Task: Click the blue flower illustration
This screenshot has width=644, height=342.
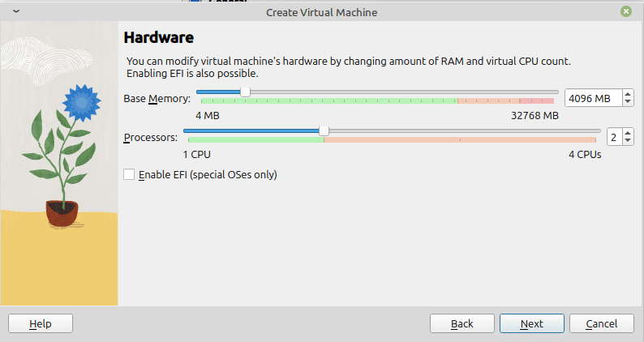Action: tap(82, 103)
